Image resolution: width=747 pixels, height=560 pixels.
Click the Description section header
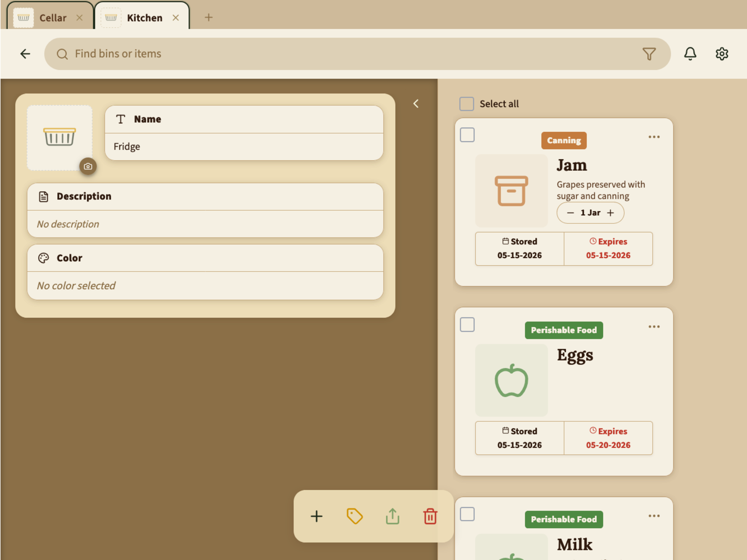(x=205, y=197)
